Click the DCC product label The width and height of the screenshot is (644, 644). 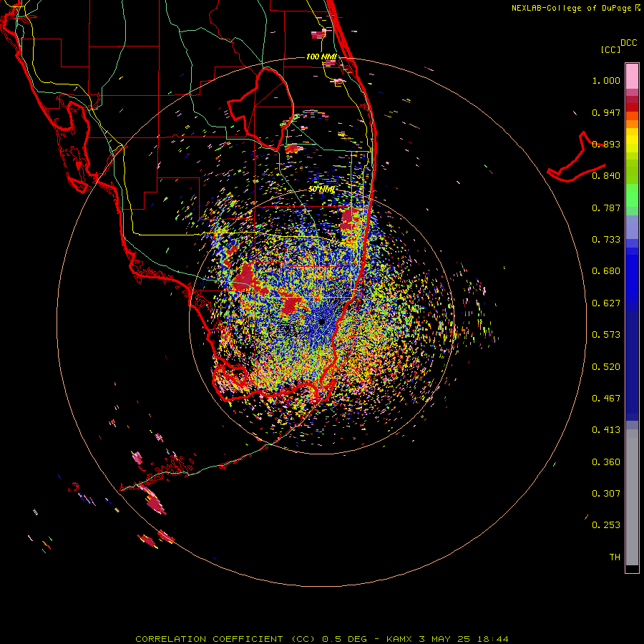click(x=629, y=43)
